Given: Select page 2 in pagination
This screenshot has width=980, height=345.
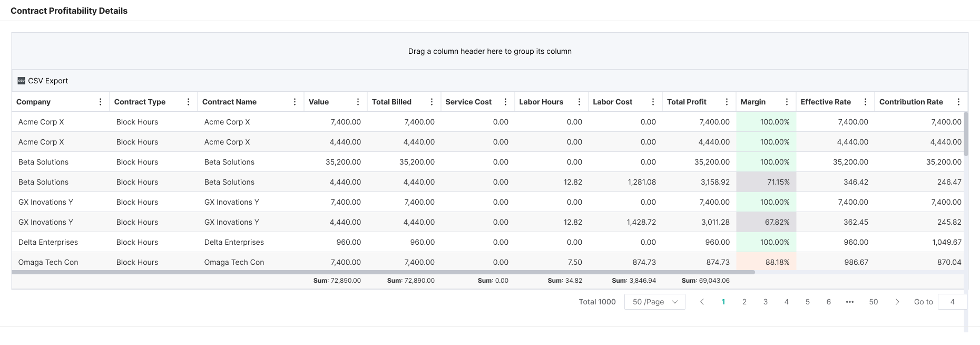Looking at the screenshot, I should 744,302.
